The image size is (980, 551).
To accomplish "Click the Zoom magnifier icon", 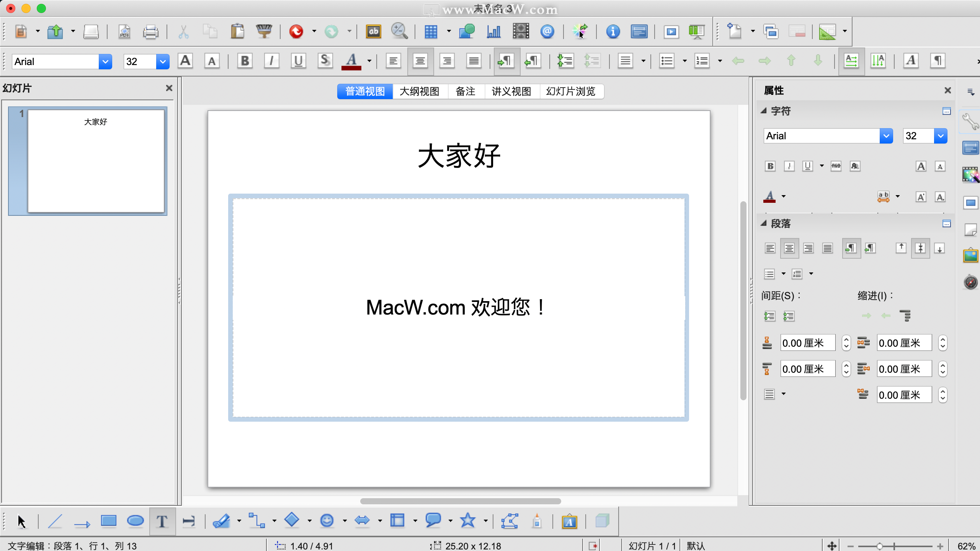I will tap(399, 31).
